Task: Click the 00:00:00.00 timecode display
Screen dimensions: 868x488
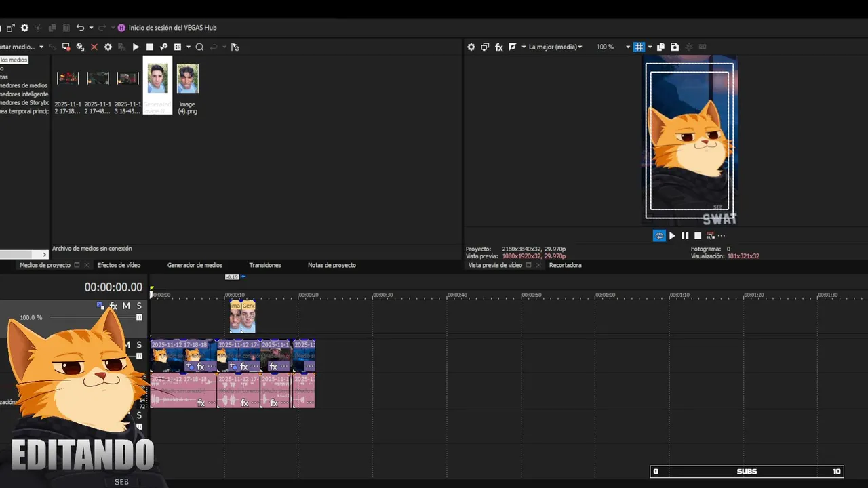Action: point(113,287)
